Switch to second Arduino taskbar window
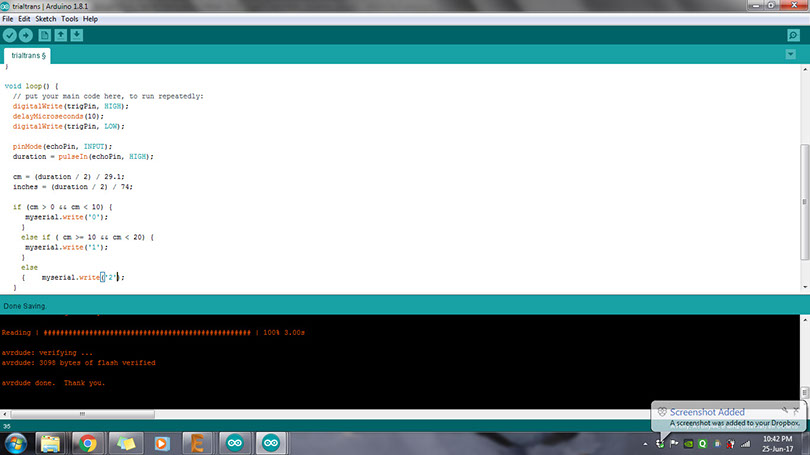Image resolution: width=810 pixels, height=455 pixels. pyautogui.click(x=271, y=444)
